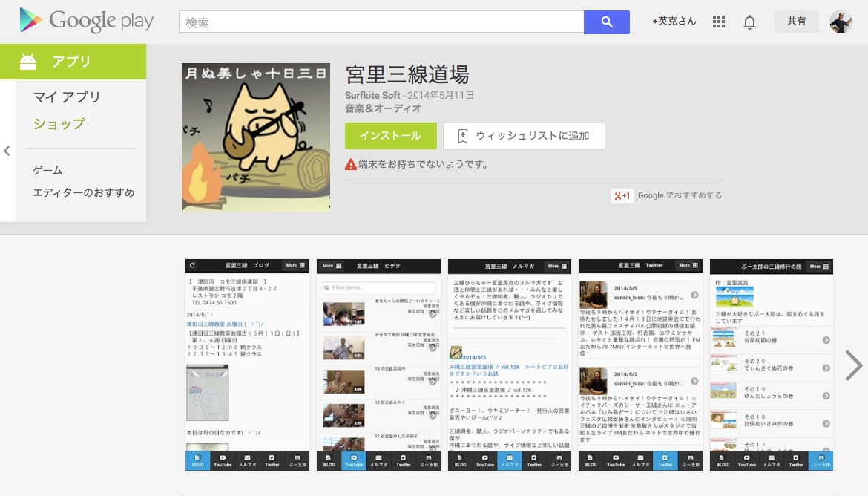Open the user profile avatar
Viewport: 868px width, 496px height.
click(841, 22)
